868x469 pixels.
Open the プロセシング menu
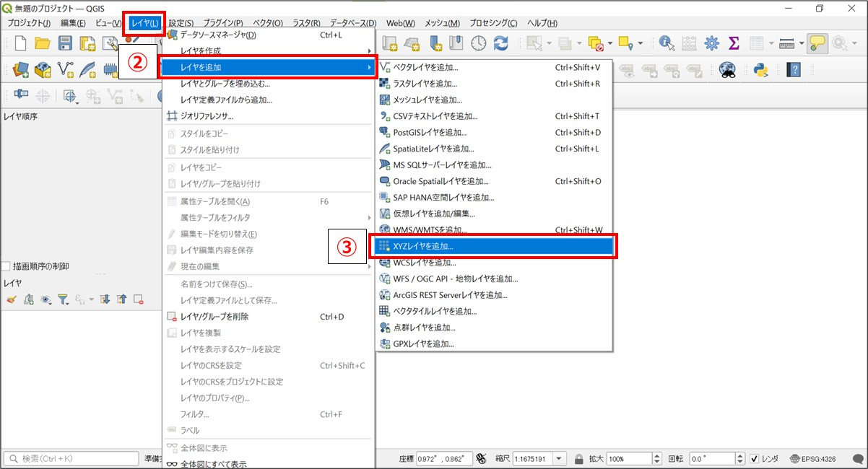click(492, 23)
